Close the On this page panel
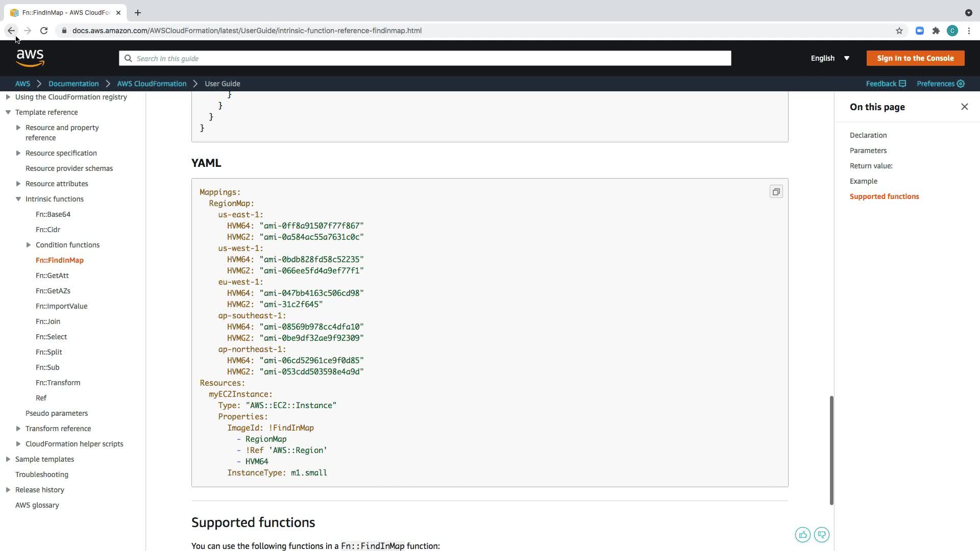This screenshot has height=551, width=980. [x=964, y=107]
